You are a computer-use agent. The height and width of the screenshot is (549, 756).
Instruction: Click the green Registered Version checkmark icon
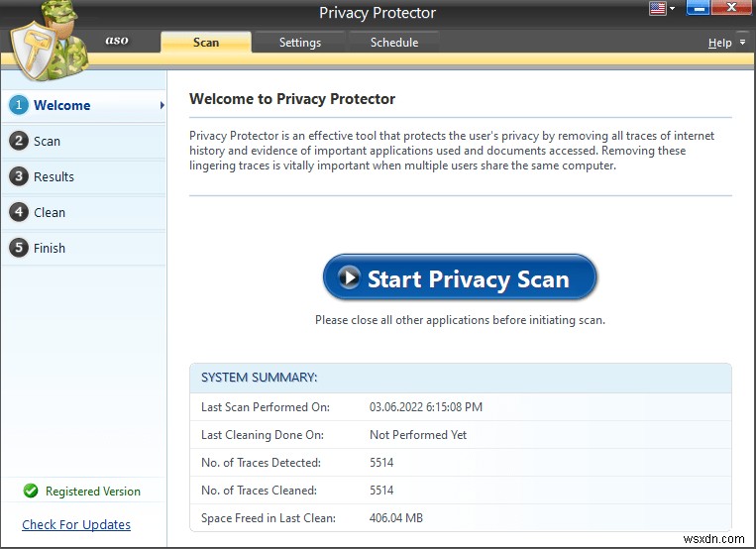(31, 491)
